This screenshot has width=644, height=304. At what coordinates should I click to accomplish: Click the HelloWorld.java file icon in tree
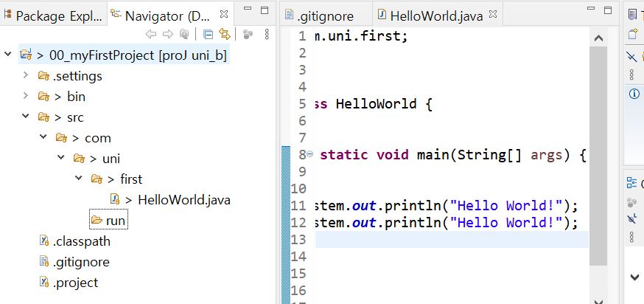click(x=115, y=199)
